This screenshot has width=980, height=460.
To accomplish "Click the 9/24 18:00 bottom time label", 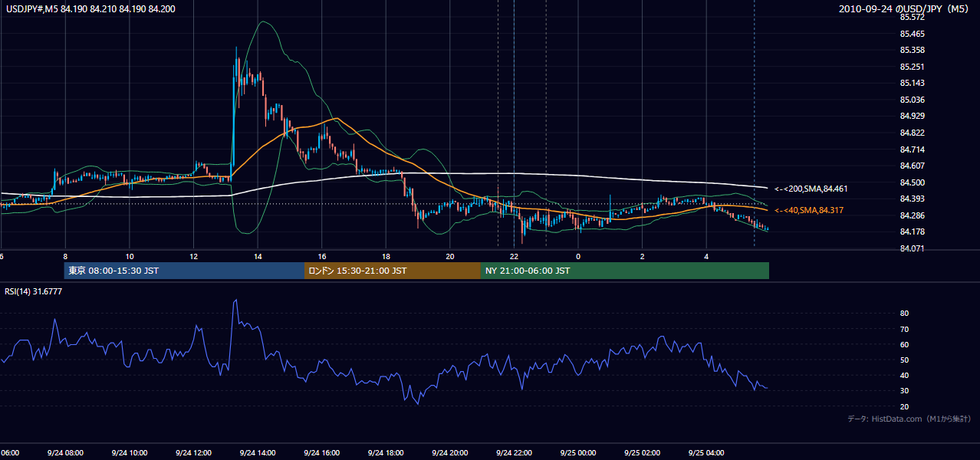I will (x=386, y=453).
